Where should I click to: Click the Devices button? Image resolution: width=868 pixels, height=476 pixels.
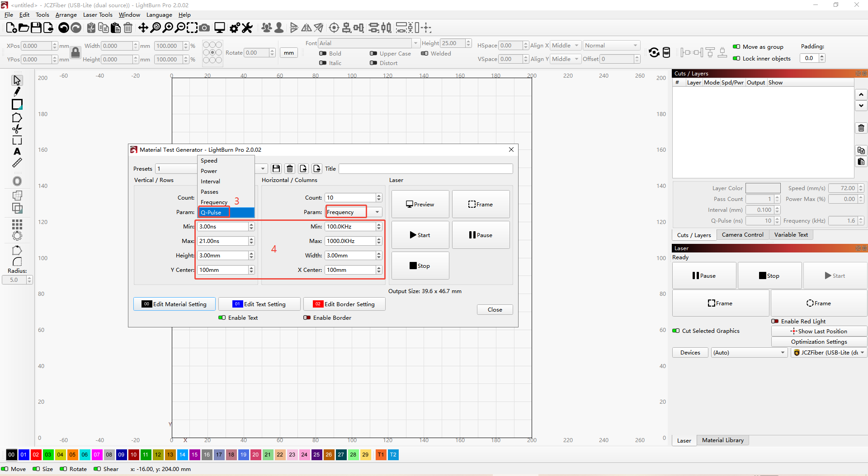click(690, 353)
